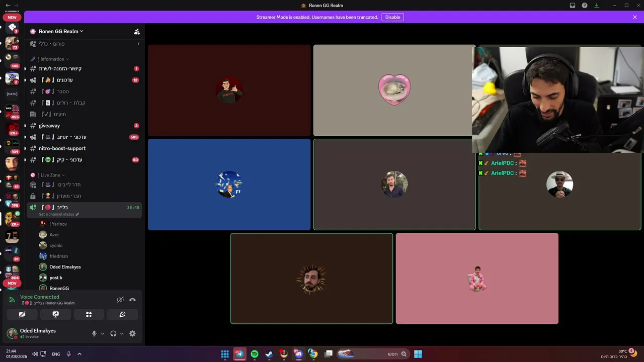Dismiss the Streamer Mode banner
The height and width of the screenshot is (362, 644).
point(635,17)
